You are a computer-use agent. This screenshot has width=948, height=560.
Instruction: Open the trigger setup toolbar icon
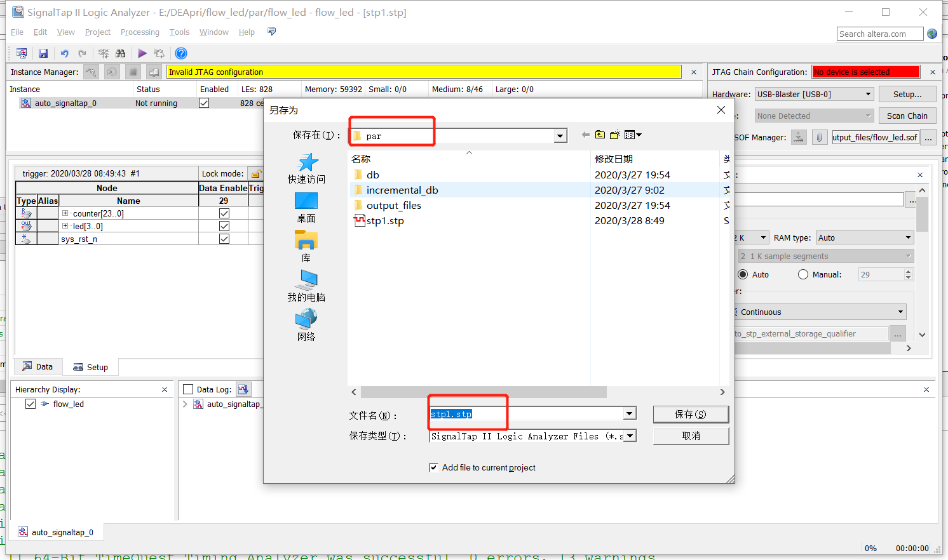103,53
